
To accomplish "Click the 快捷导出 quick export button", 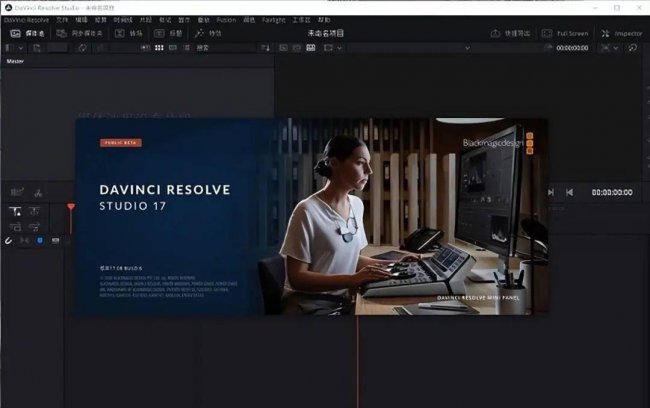I will pos(510,34).
